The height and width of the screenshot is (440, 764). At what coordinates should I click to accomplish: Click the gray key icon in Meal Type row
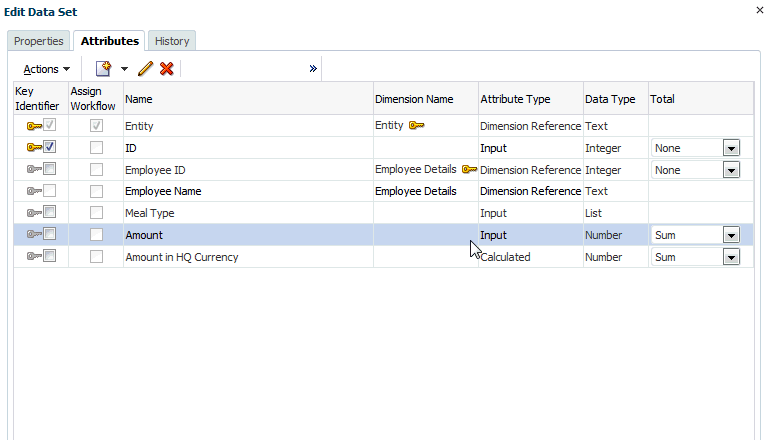click(34, 212)
